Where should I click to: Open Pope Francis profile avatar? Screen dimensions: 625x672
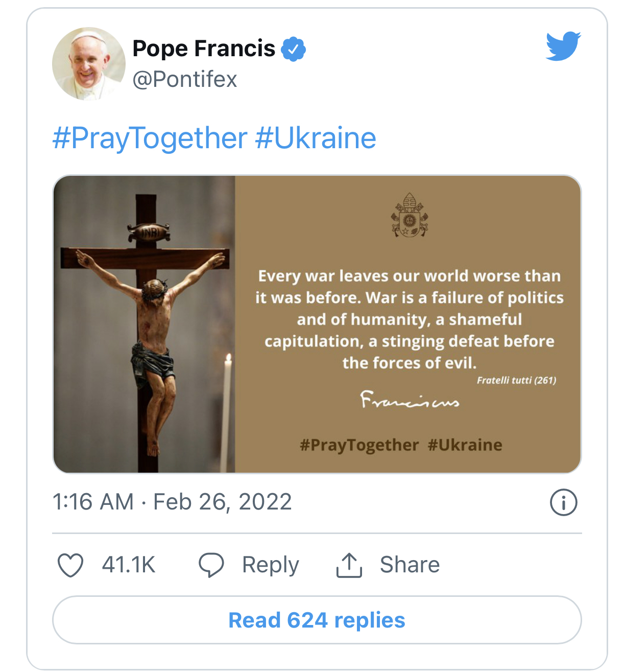coord(89,64)
